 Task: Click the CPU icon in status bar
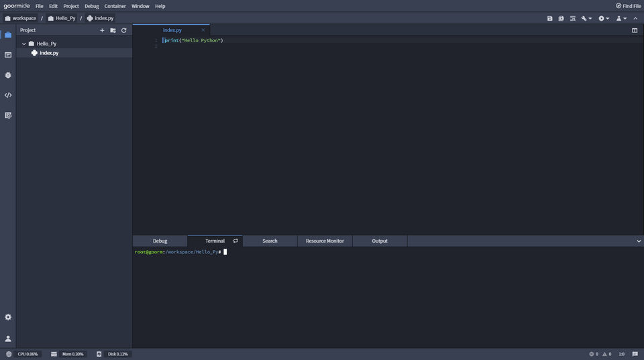9,354
